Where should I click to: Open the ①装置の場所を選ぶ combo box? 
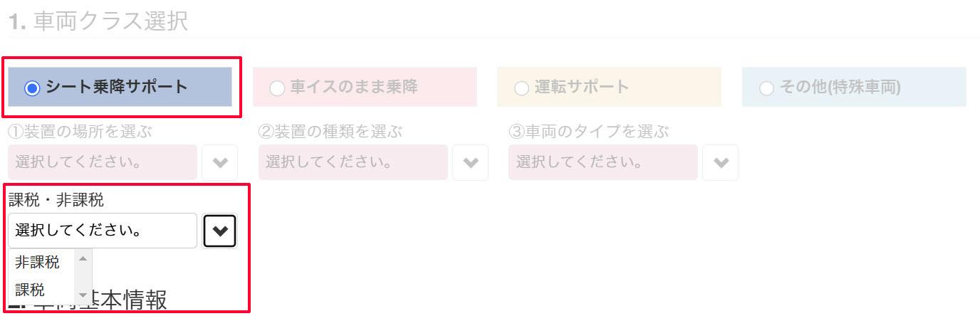point(103,162)
